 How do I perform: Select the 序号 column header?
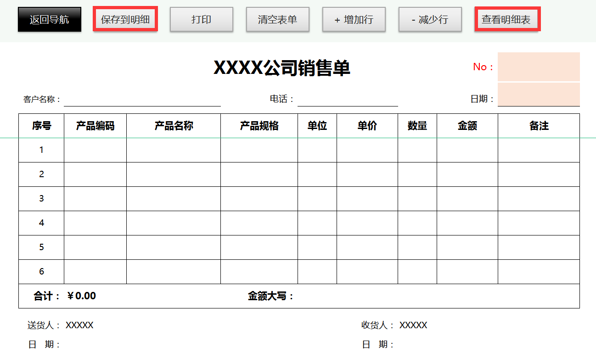(x=41, y=126)
